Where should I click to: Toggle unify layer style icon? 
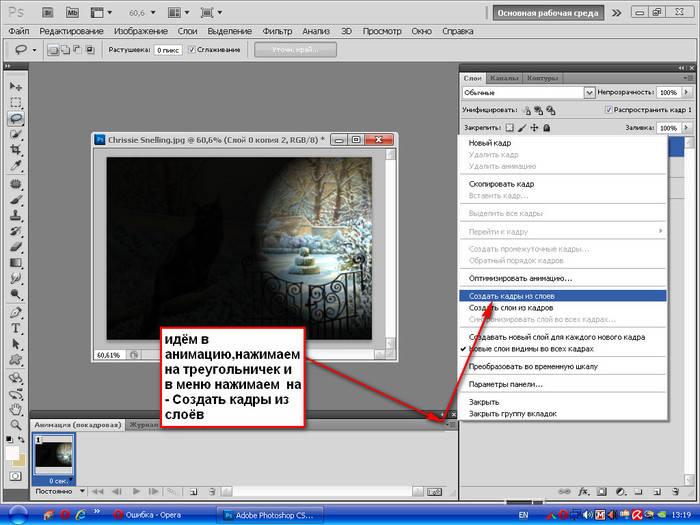coord(550,110)
